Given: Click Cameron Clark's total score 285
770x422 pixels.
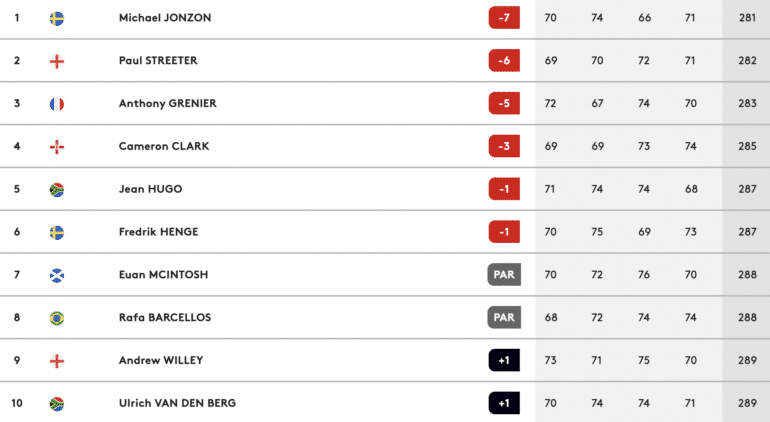Looking at the screenshot, I should pyautogui.click(x=745, y=147).
